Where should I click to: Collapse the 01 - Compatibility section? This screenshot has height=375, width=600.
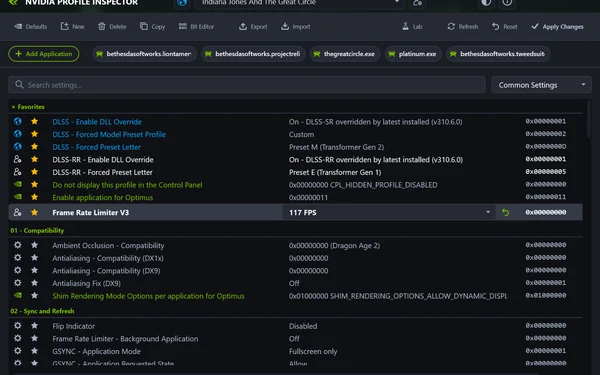37,230
